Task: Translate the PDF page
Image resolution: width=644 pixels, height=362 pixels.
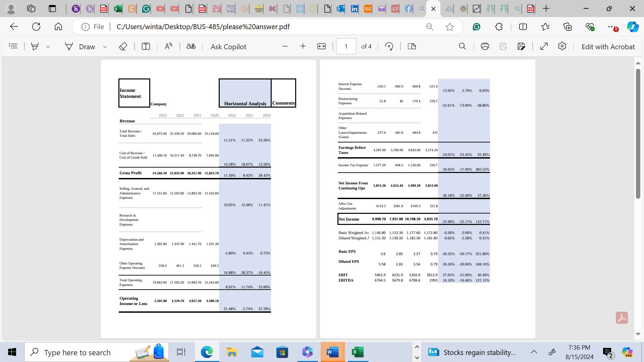Action: click(191, 47)
